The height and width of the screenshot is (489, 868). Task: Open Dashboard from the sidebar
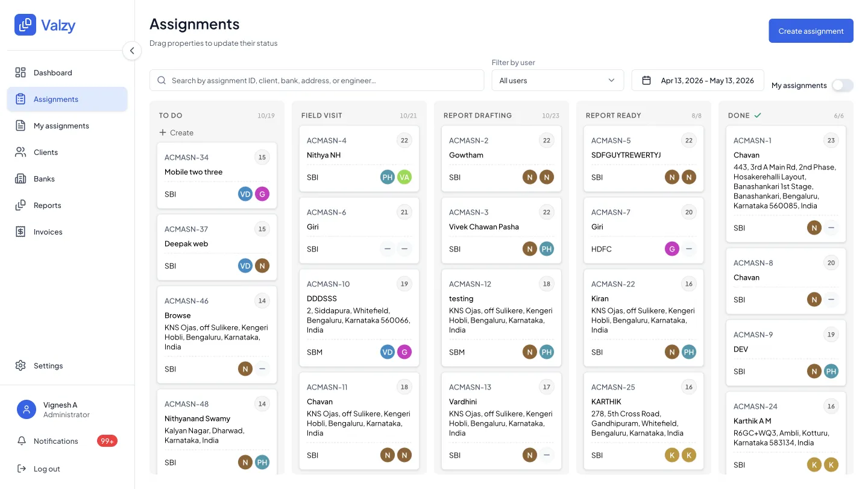[68, 72]
